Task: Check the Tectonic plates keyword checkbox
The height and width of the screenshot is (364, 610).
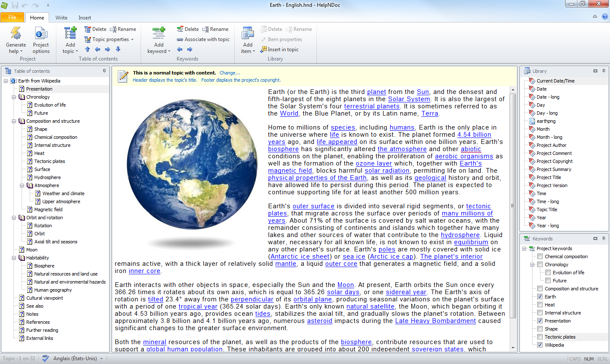Action: coord(540,337)
